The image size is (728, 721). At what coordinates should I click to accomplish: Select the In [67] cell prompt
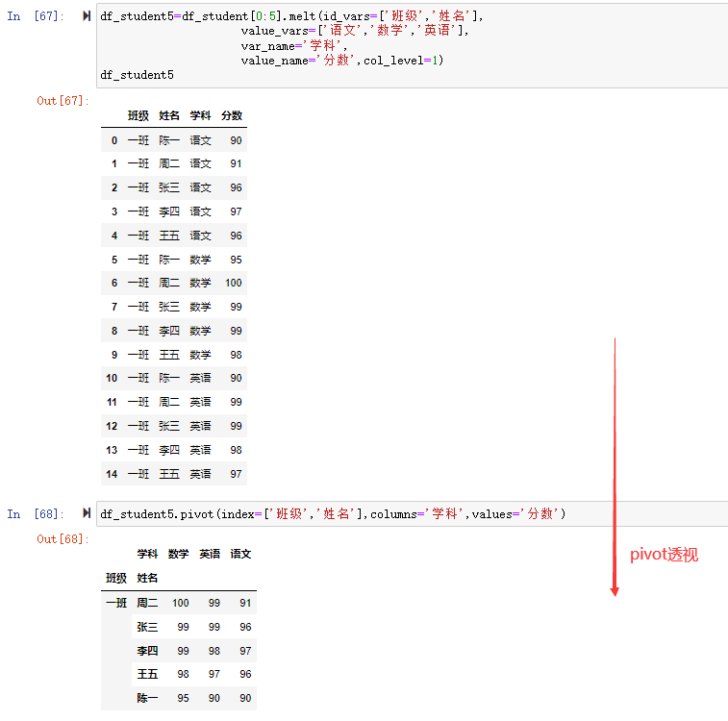[x=36, y=16]
